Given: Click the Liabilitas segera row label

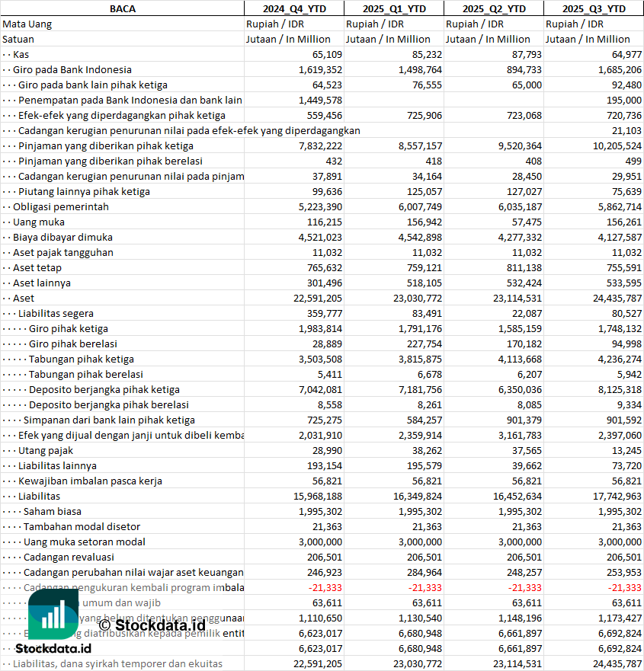Looking at the screenshot, I should tap(56, 313).
